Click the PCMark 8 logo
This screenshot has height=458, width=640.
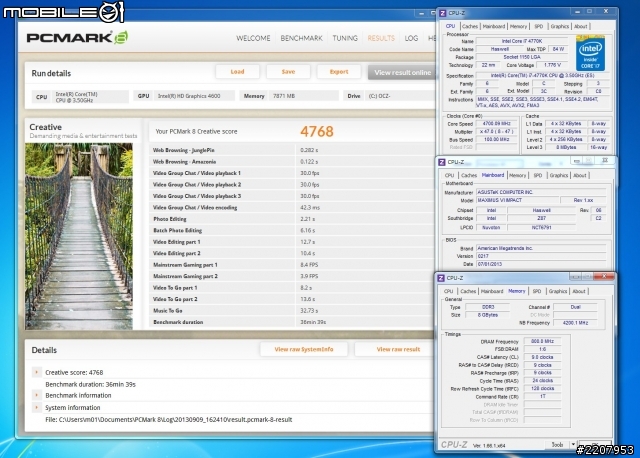coord(77,38)
